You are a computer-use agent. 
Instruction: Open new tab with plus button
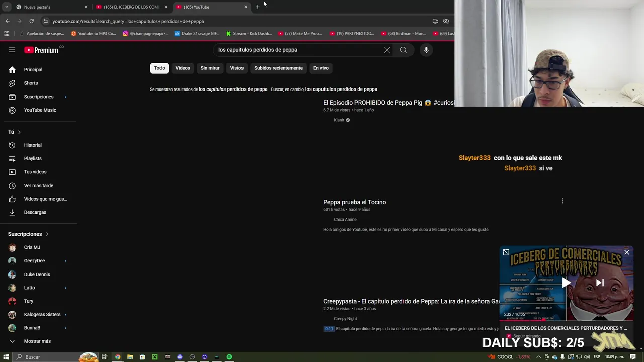point(258,7)
